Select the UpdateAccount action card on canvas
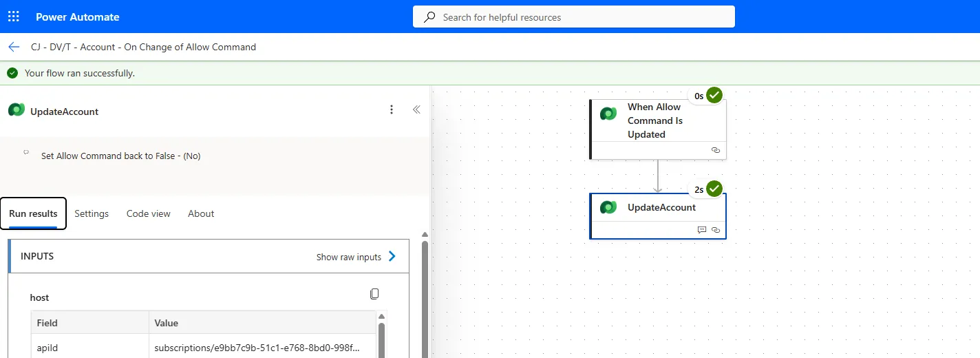 [658, 216]
